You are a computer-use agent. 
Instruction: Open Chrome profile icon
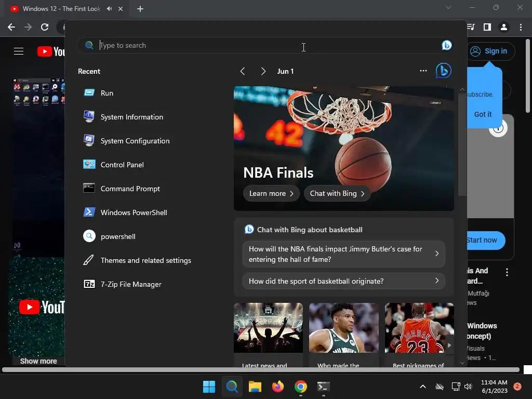[x=504, y=27]
